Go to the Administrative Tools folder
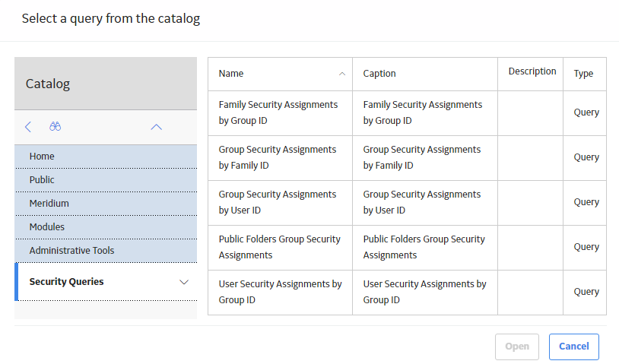Image resolution: width=619 pixels, height=364 pixels. (x=106, y=251)
